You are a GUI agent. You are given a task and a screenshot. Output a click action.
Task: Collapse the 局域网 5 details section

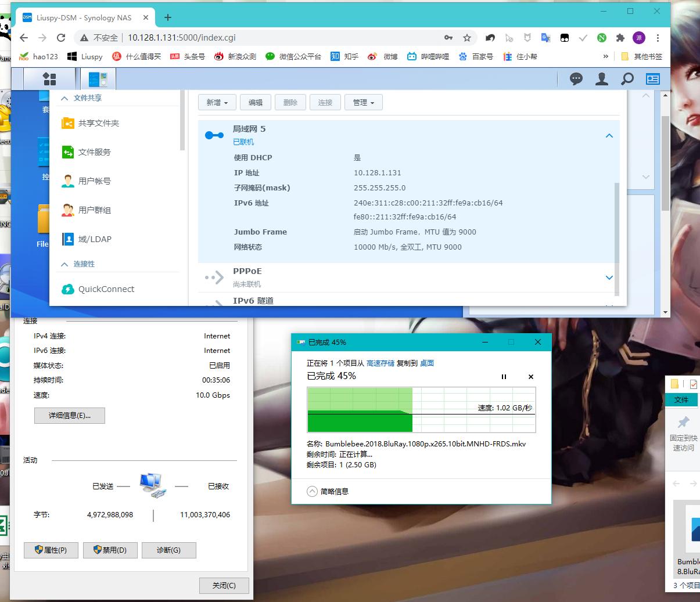[609, 135]
